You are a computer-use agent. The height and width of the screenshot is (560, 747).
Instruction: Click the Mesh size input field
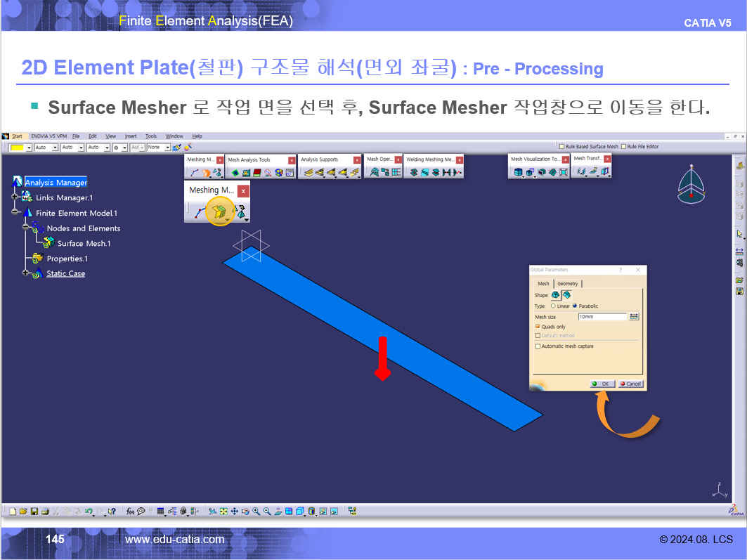coord(602,317)
